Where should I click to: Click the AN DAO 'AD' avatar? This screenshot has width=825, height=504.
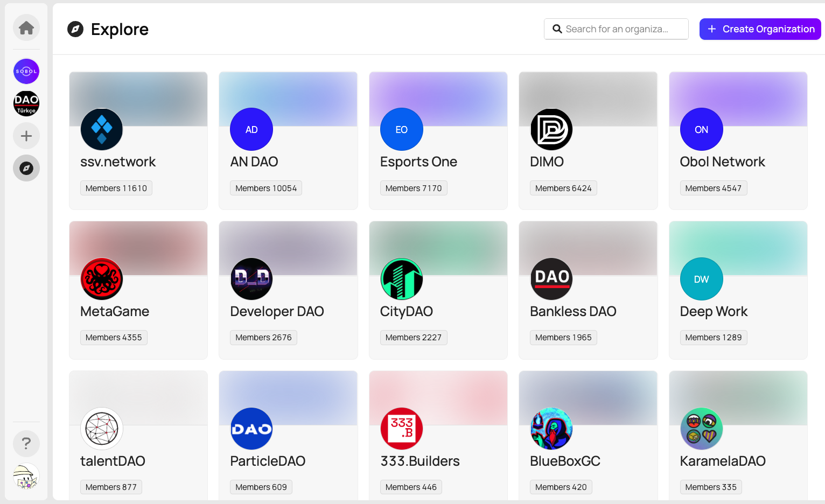[251, 129]
